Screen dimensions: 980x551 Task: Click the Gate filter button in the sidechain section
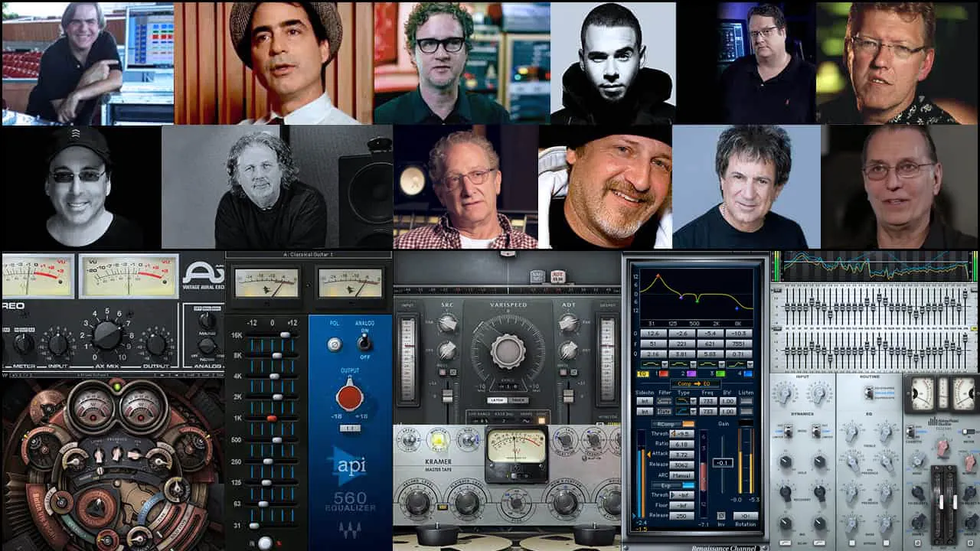664,411
